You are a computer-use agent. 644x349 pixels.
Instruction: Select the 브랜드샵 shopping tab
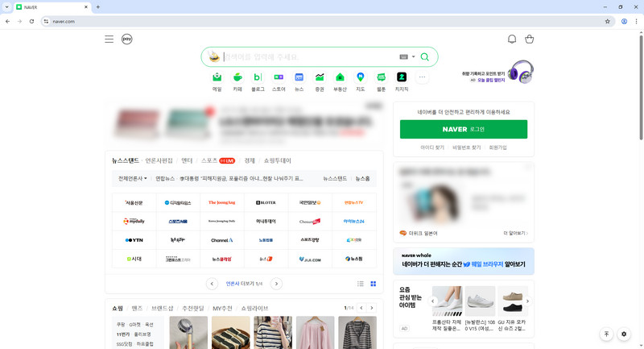(163, 309)
